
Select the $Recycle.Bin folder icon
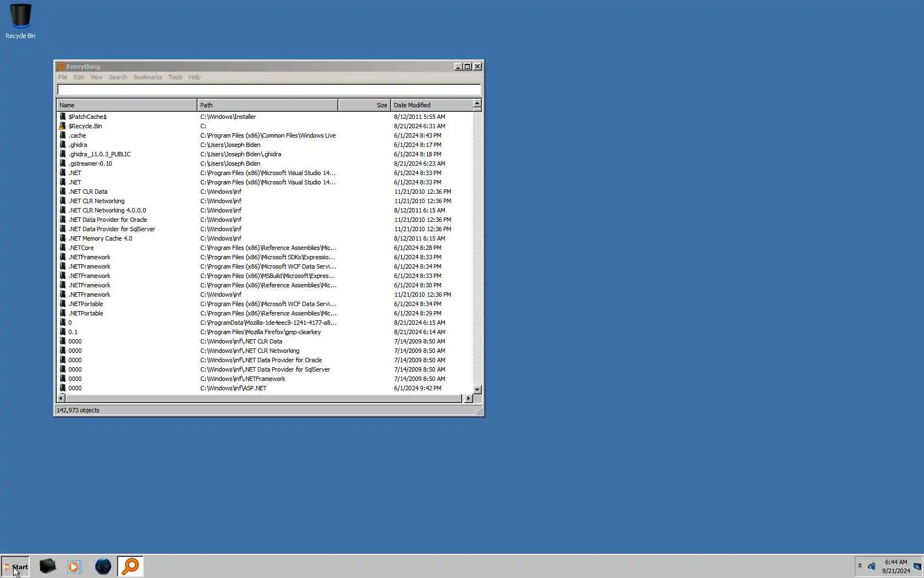(x=63, y=126)
